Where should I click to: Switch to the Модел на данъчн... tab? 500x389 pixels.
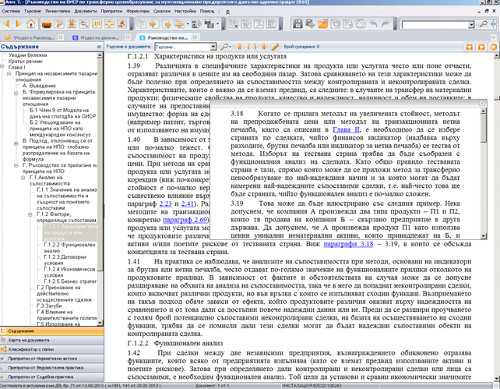pyautogui.click(x=99, y=37)
